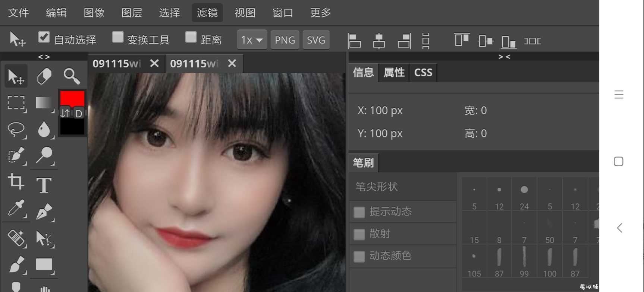Enable 提示动态 brush option
This screenshot has width=644, height=292.
(359, 212)
